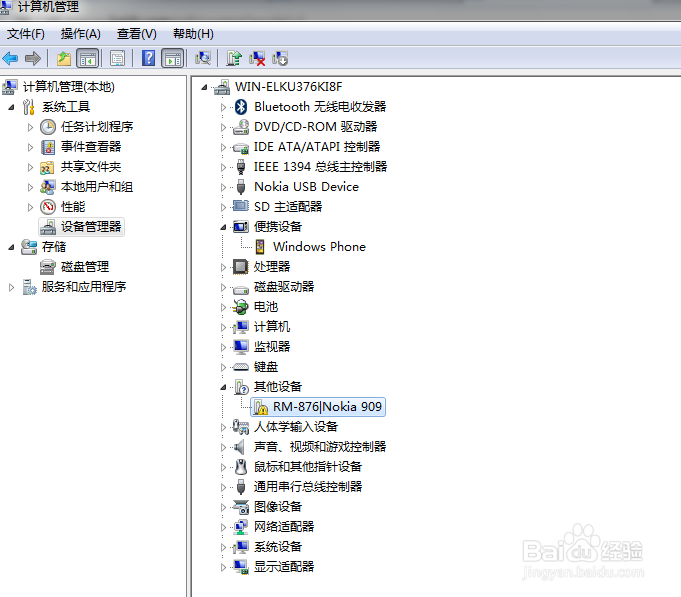681x597 pixels.
Task: Expand the Nokia USB Device node
Action: [x=223, y=187]
